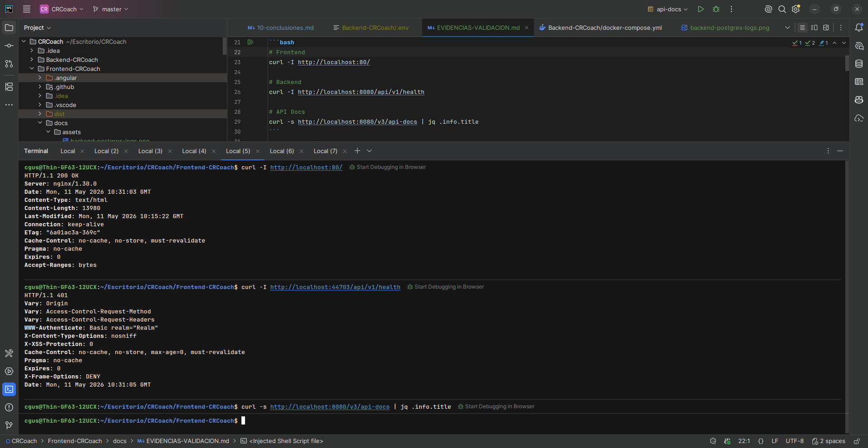Collapse the docs folder
This screenshot has width=868, height=448.
tap(40, 123)
